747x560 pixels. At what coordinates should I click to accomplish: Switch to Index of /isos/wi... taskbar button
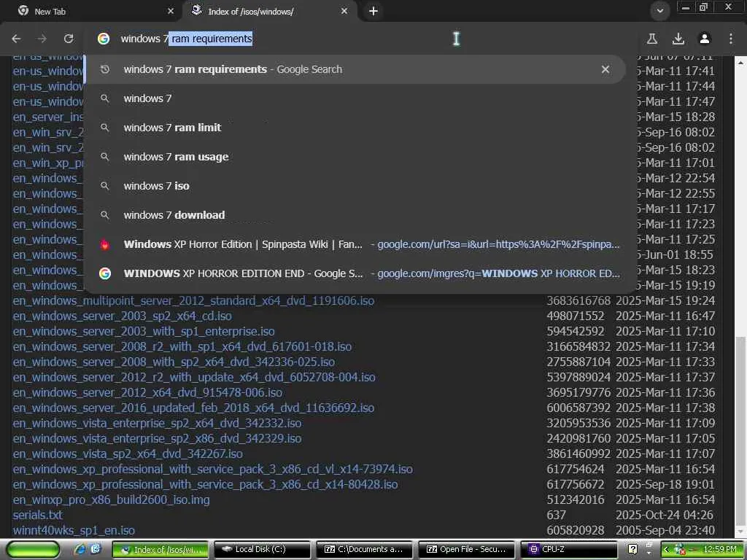coord(160,550)
